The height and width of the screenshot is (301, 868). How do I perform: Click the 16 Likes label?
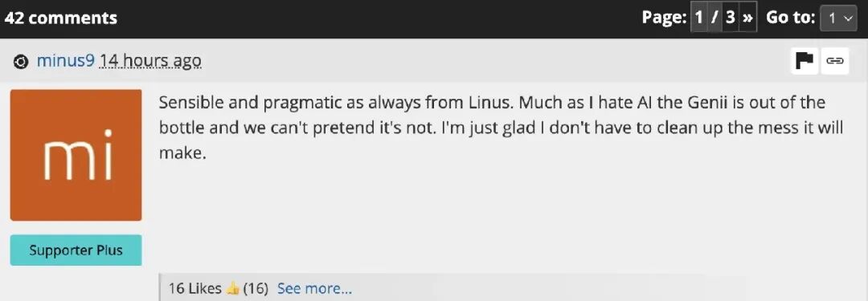click(x=195, y=288)
